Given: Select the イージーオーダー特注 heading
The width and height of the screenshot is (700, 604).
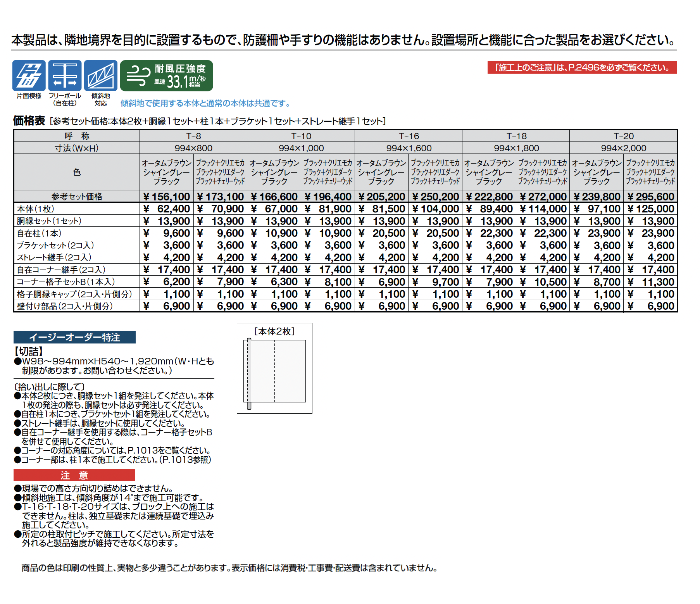Looking at the screenshot, I should pos(74,337).
